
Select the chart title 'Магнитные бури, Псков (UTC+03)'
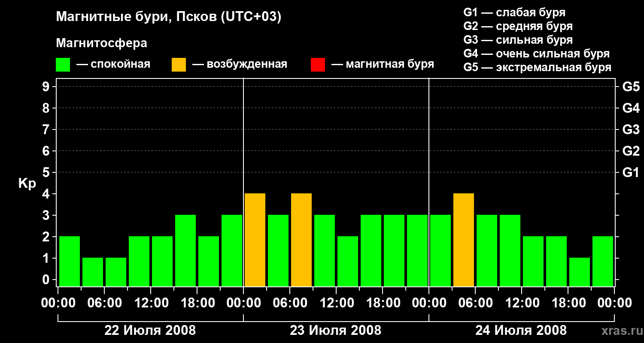169,17
